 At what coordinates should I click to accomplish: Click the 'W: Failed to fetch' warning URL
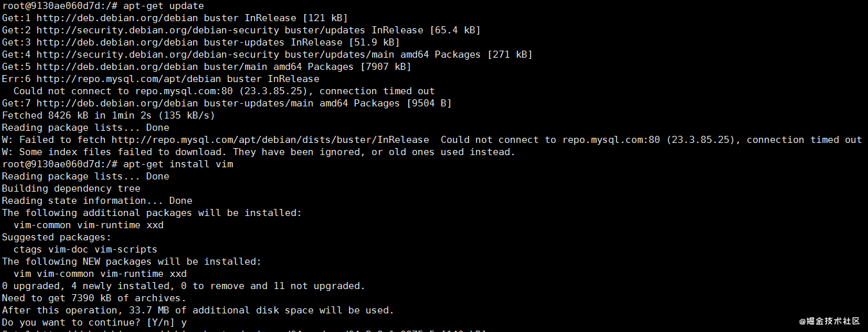coord(270,140)
